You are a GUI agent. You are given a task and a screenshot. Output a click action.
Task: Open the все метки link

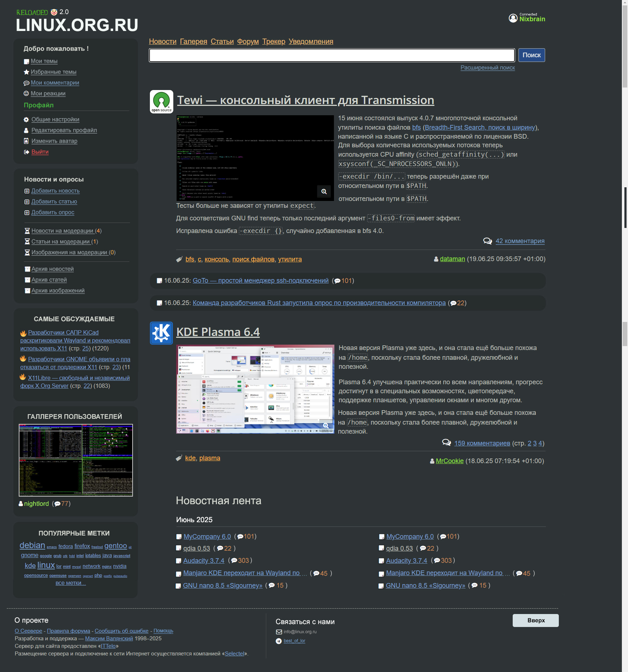coord(71,583)
